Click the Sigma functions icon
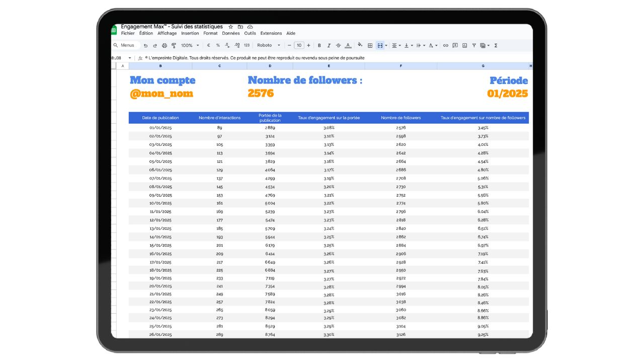The image size is (644, 362). [x=496, y=45]
